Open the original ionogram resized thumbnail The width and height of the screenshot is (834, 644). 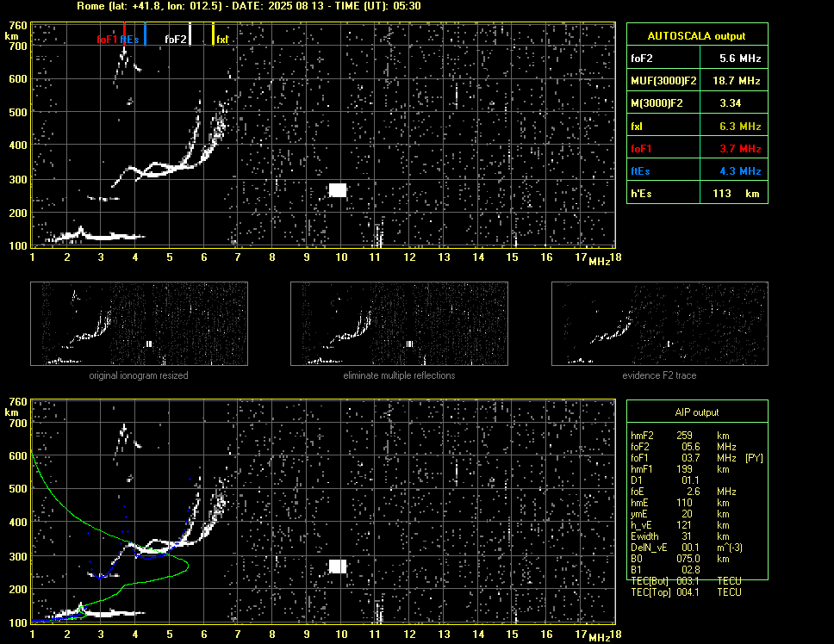click(139, 324)
